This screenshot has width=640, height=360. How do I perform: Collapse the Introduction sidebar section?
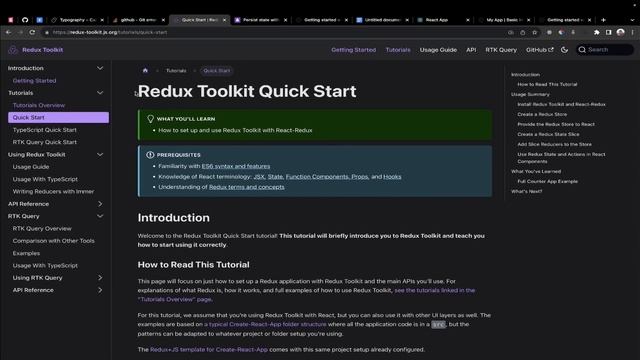[100, 68]
